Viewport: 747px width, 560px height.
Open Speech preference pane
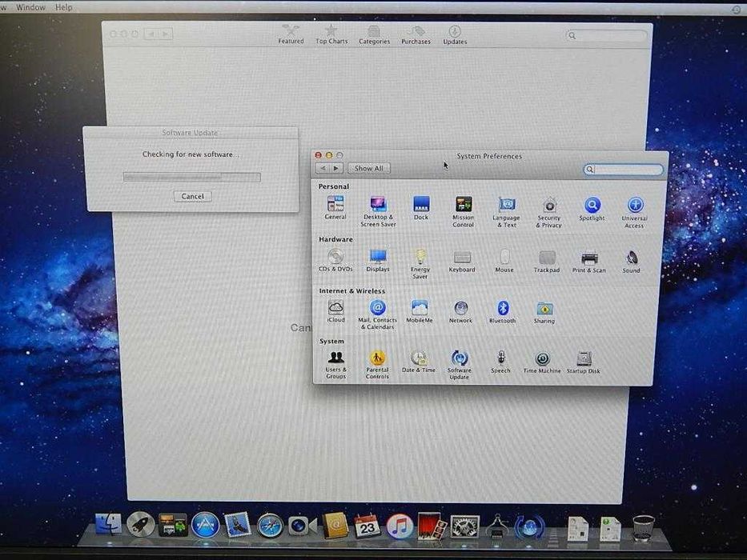500,362
